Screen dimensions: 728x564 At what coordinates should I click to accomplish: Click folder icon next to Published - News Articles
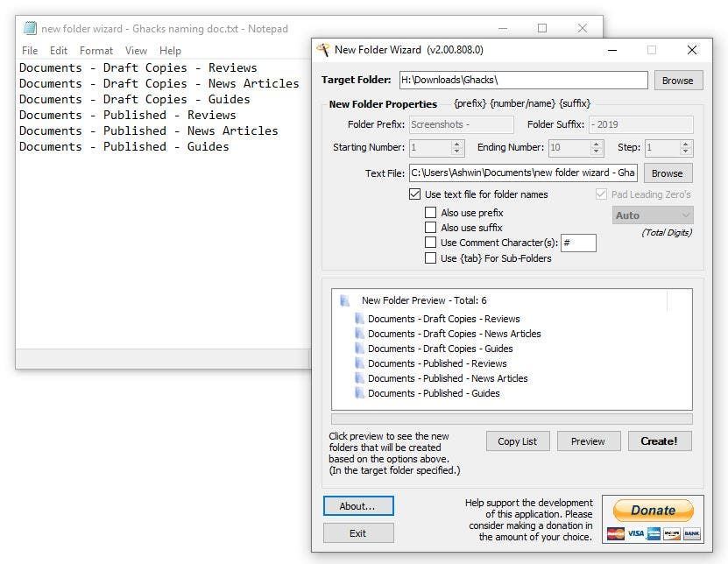359,377
